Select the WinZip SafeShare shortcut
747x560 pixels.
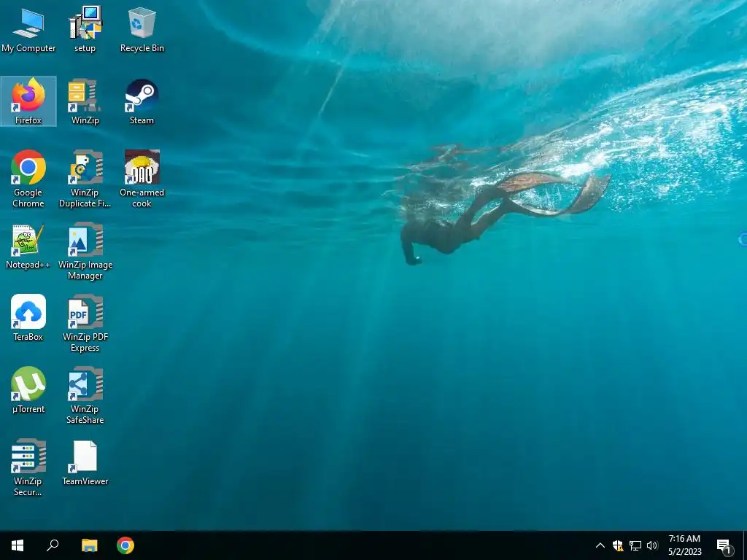(x=85, y=395)
